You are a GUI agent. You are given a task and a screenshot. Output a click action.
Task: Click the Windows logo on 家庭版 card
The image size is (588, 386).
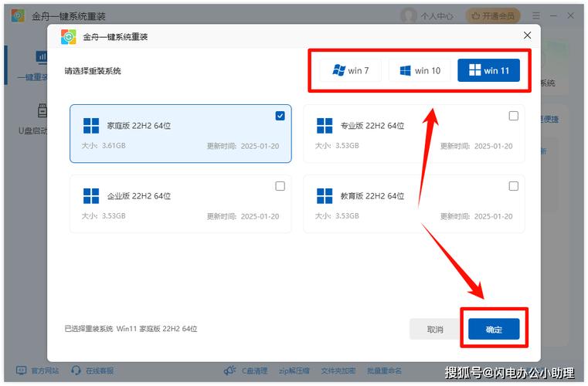(x=91, y=126)
